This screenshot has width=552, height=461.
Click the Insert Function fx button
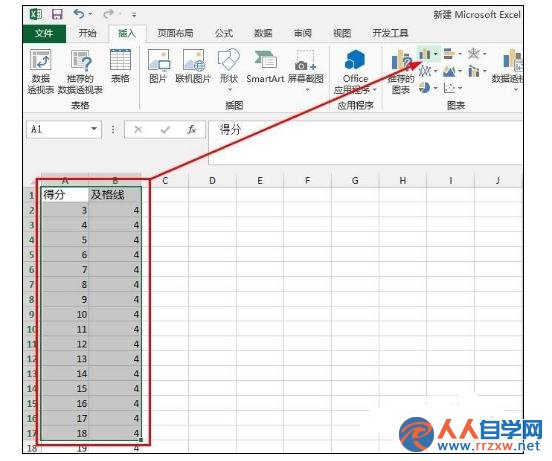192,130
